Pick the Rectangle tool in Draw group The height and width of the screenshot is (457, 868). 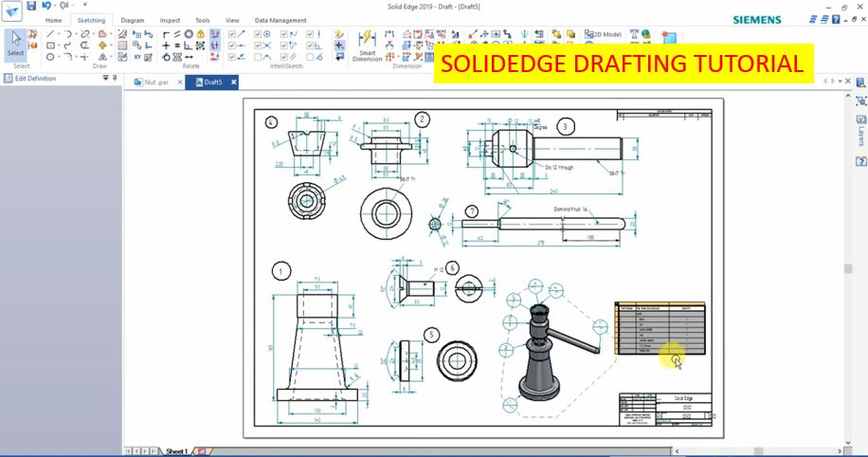click(x=50, y=46)
